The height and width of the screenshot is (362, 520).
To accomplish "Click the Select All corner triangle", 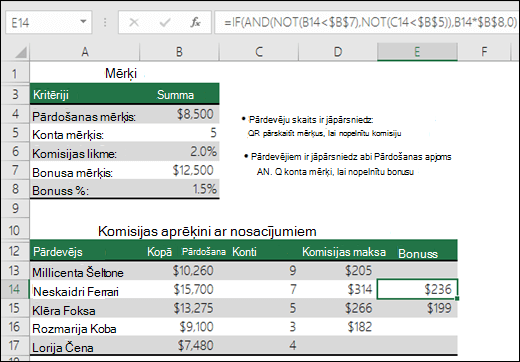I will tap(20, 52).
